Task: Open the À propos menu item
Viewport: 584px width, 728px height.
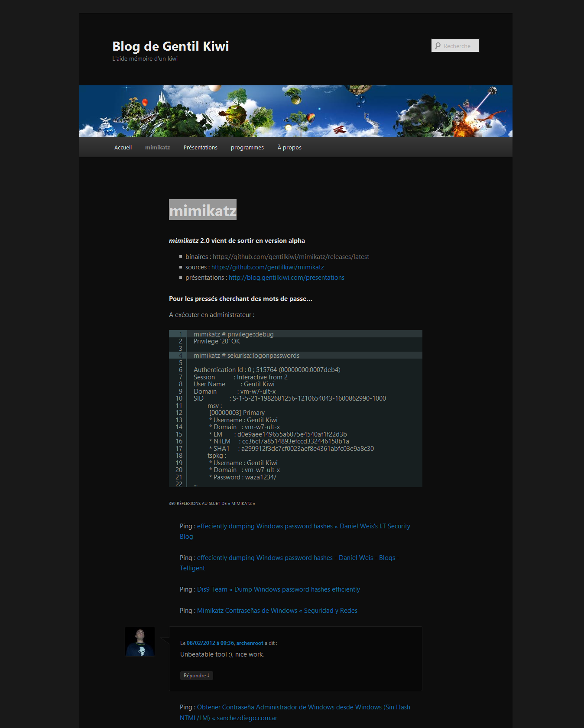Action: [289, 148]
